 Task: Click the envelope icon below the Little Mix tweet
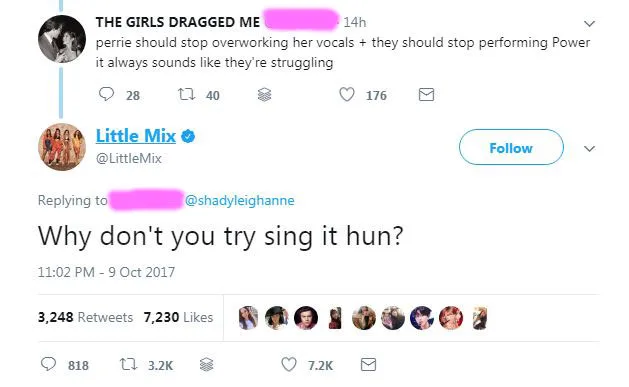[x=368, y=364]
